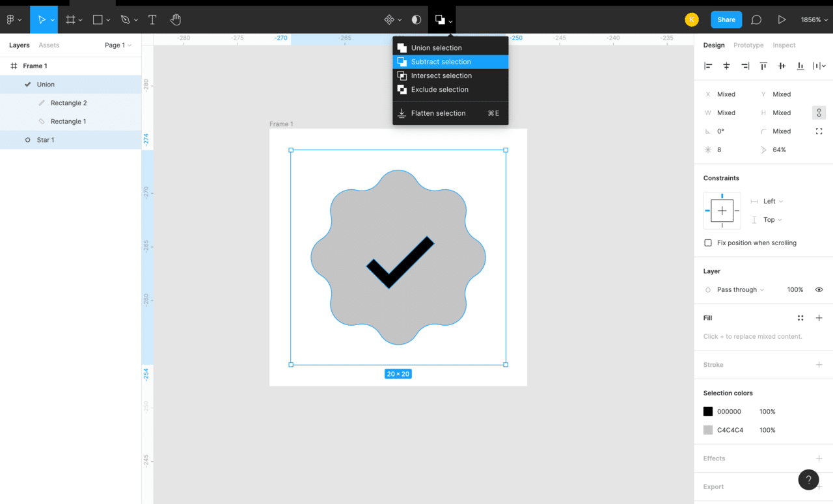Switch to the Prototype tab
The width and height of the screenshot is (833, 504).
click(x=748, y=45)
